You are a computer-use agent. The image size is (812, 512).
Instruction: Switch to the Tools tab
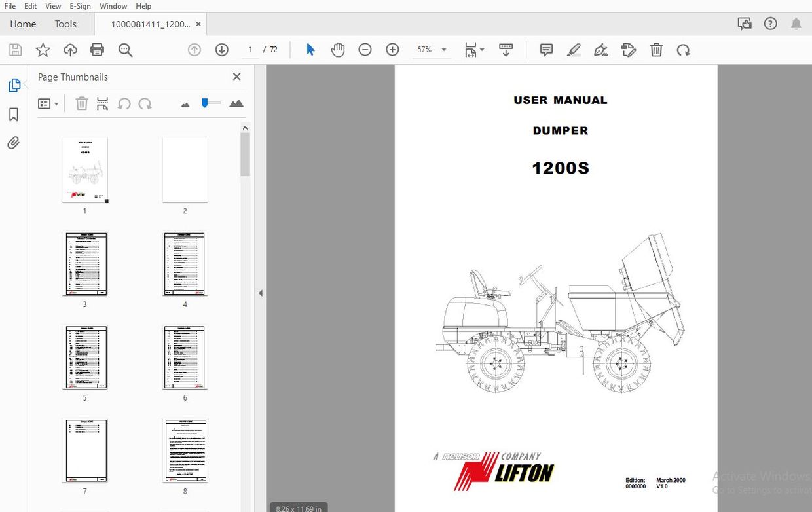pos(65,24)
